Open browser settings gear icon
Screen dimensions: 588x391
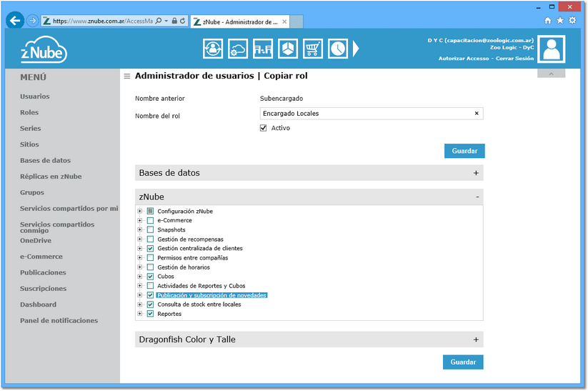(572, 20)
